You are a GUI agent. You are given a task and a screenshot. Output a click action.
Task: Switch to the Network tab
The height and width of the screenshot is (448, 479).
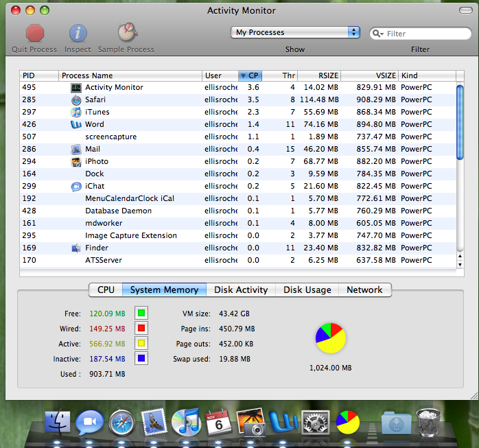pyautogui.click(x=365, y=290)
